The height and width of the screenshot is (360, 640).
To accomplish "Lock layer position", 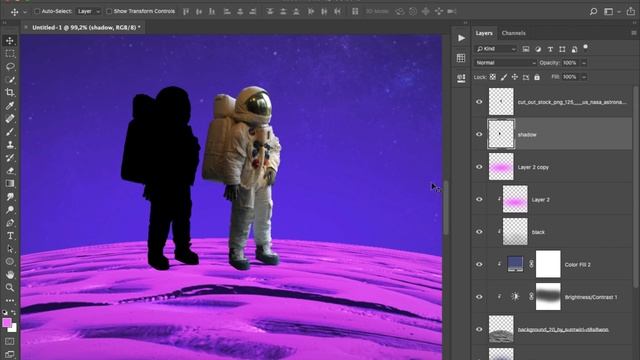I will point(515,77).
